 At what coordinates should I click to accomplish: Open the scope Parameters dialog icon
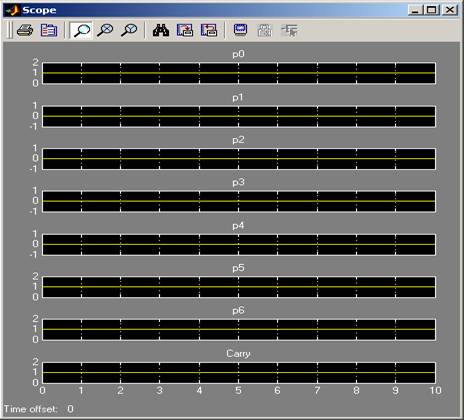[x=49, y=30]
